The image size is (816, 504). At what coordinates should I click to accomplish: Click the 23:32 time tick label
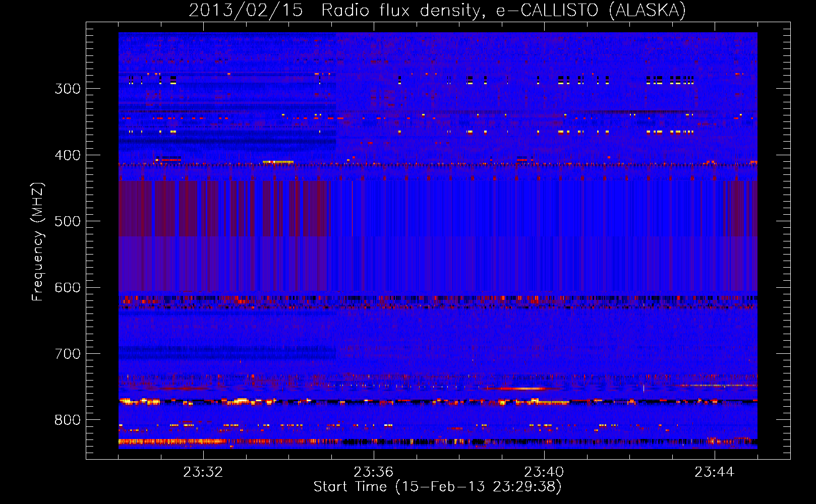203,472
